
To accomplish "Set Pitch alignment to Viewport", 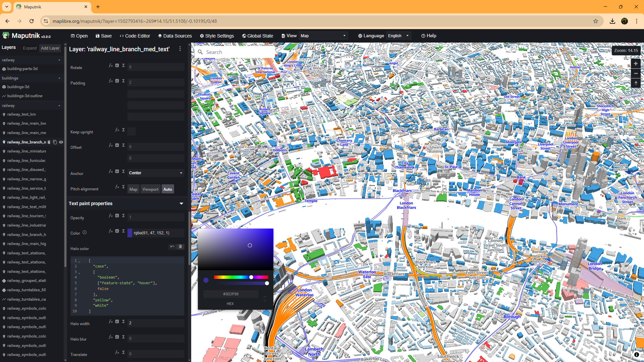I will [150, 189].
